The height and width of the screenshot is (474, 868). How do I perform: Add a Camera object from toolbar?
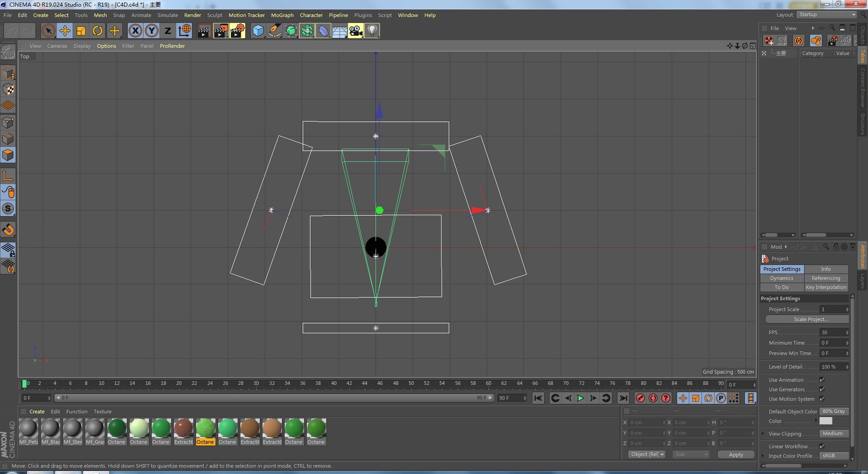click(x=356, y=31)
